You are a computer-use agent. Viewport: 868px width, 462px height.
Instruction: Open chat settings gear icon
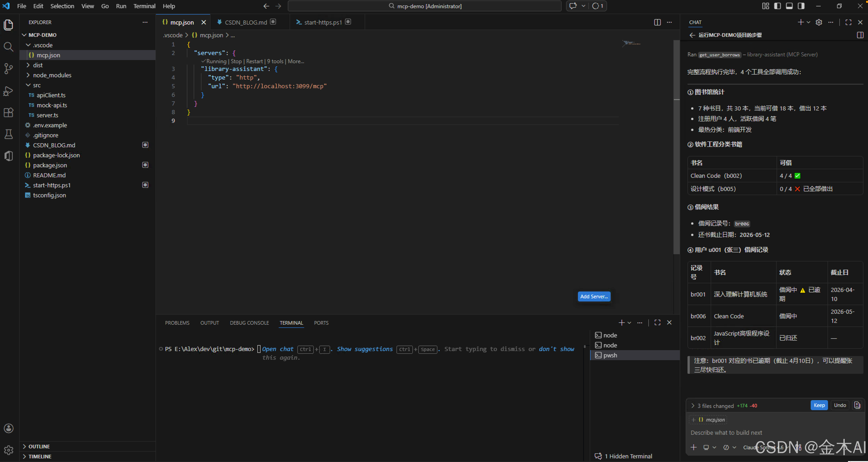coord(819,22)
